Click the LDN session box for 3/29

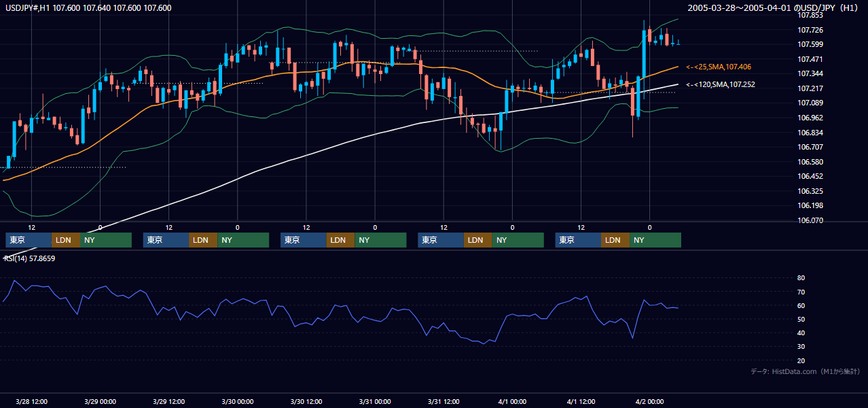tap(203, 240)
